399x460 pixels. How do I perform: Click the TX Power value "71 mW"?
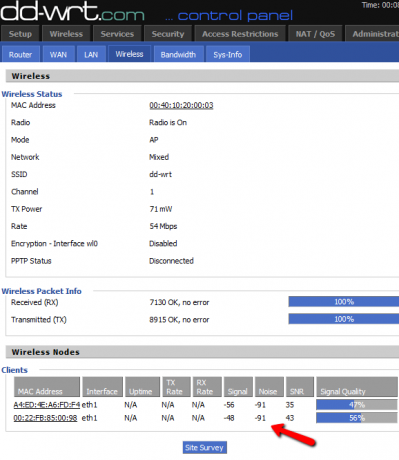click(x=161, y=209)
